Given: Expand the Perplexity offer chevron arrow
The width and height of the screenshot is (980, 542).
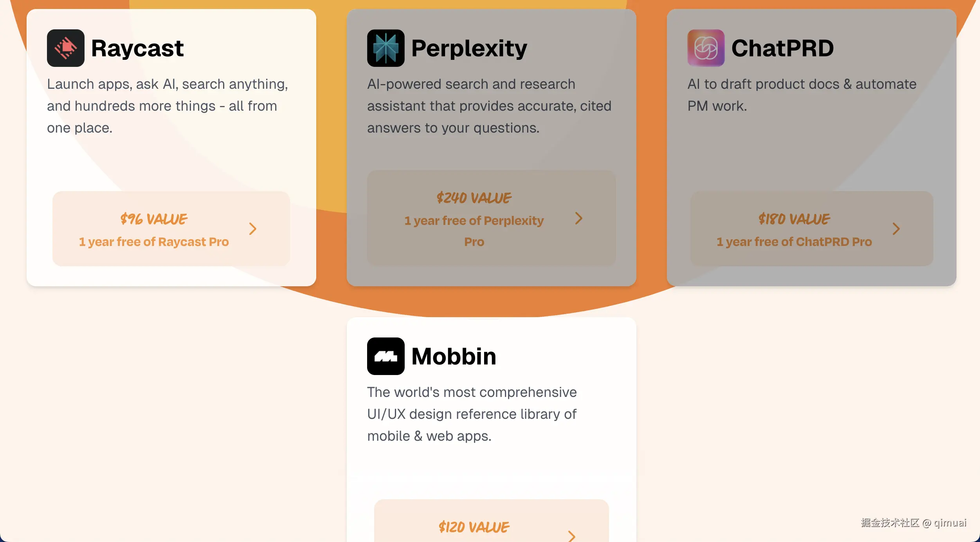Looking at the screenshot, I should coord(578,218).
